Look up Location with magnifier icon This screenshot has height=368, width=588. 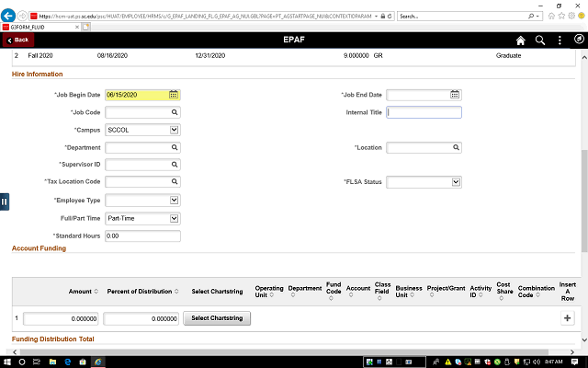(x=456, y=147)
